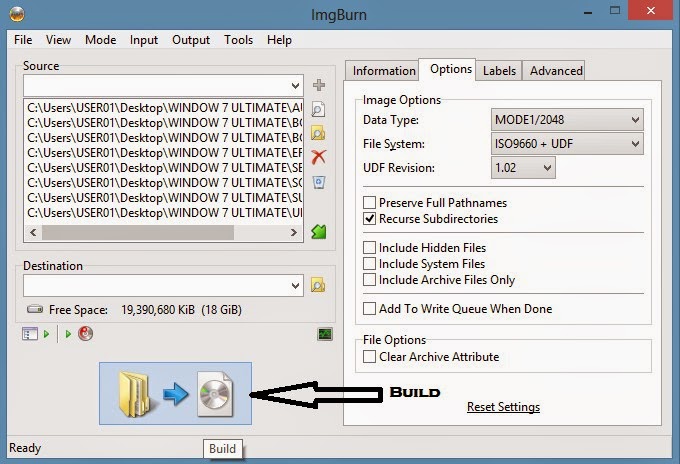
Task: Minimize the ImgBurn window
Action: [x=588, y=12]
